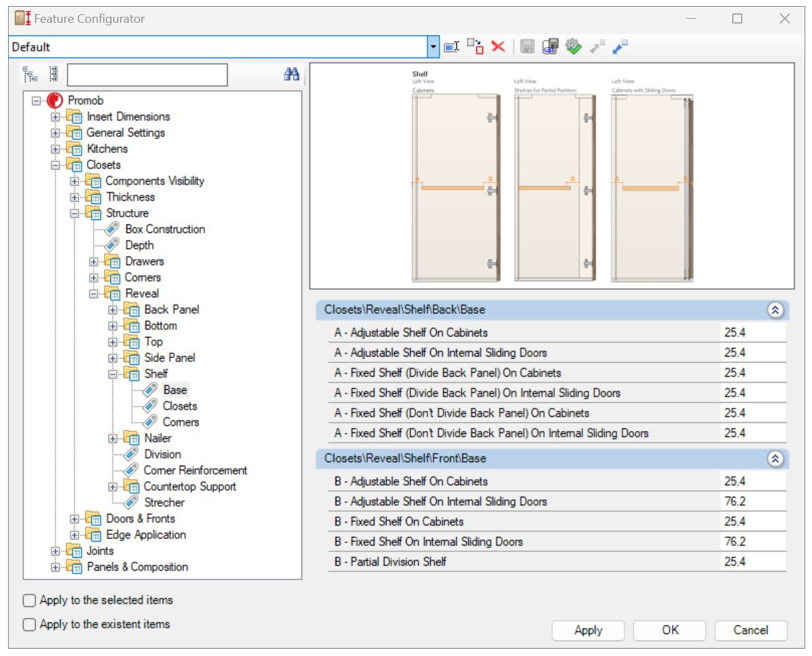Select the Thickness tree item

(131, 197)
